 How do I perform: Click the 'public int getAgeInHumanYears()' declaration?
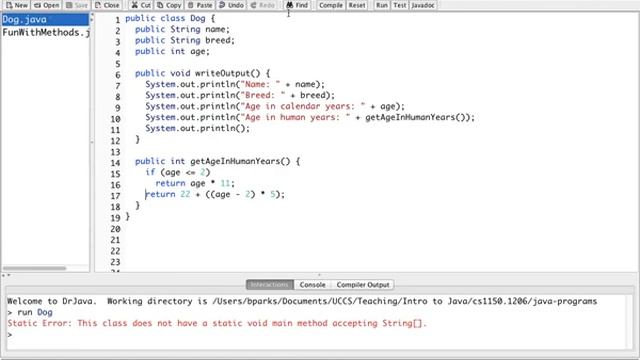point(218,162)
